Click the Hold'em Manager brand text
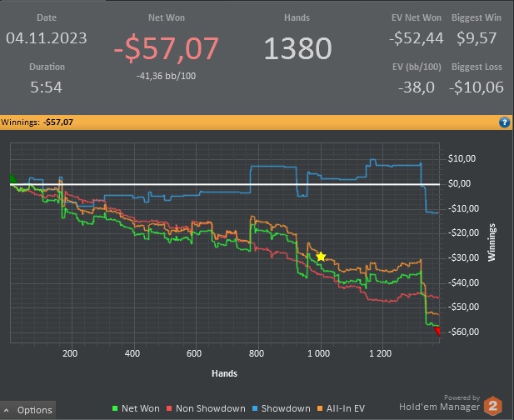 click(x=439, y=407)
